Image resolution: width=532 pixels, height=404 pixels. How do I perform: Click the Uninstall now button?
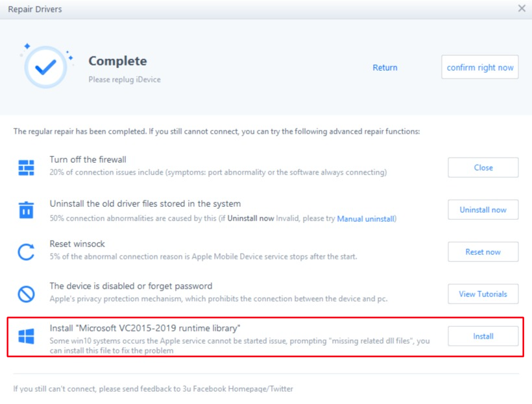[483, 209]
